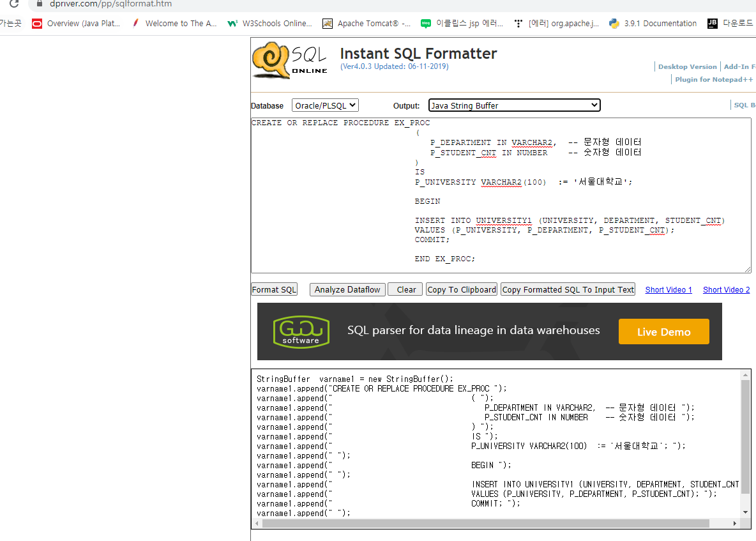Click the Format SQL button

point(274,289)
